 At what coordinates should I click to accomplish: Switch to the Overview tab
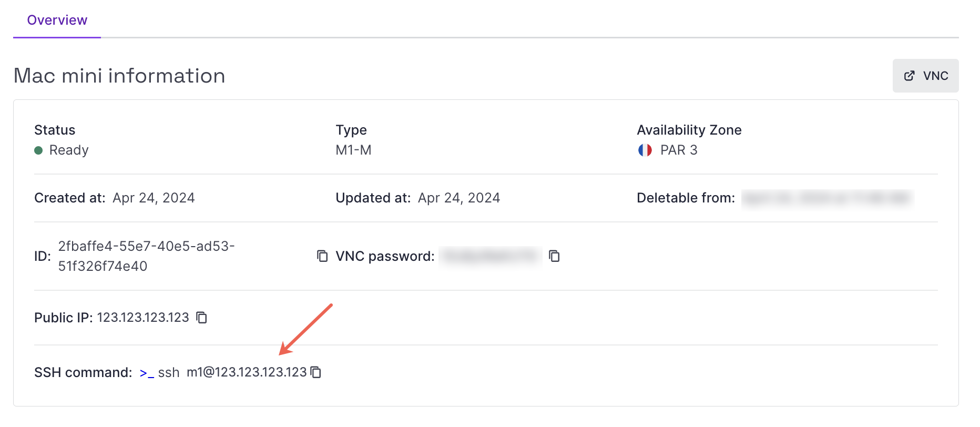pos(57,20)
